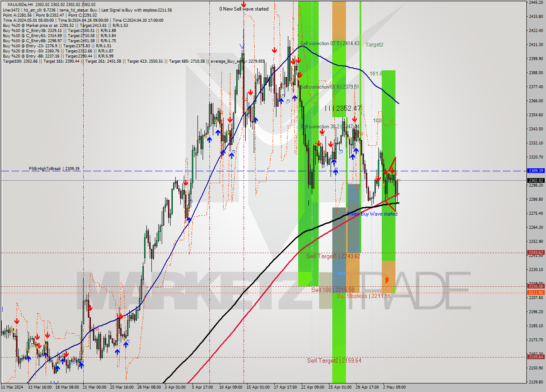
Task: Select the FSB-HighToBreak | 2309.39 label
Action: pyautogui.click(x=54, y=169)
